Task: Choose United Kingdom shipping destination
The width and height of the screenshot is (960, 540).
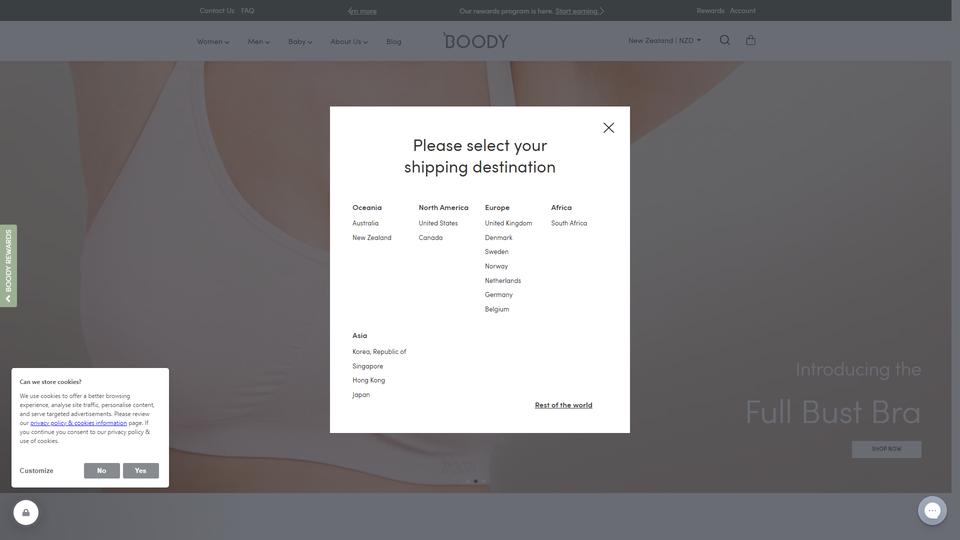Action: pyautogui.click(x=508, y=224)
